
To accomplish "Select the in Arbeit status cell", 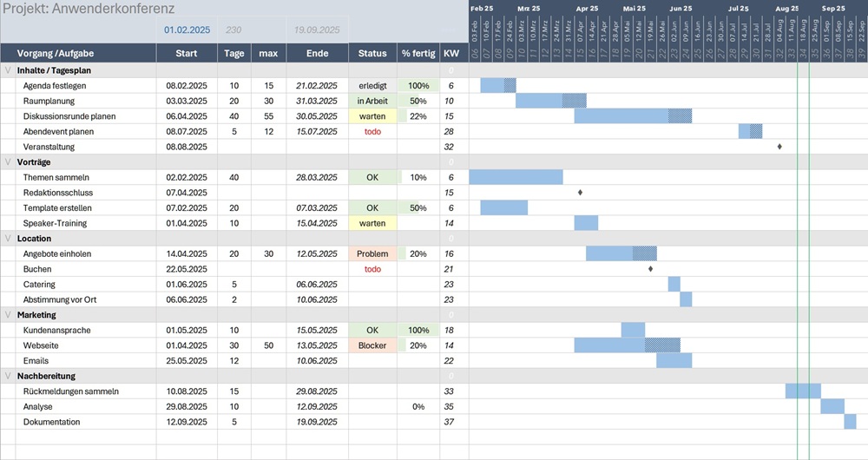I will [x=372, y=101].
